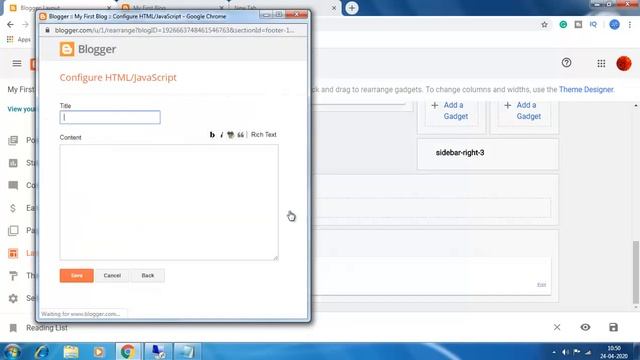Open the Blogger hamburger menu
This screenshot has width=640, height=360.
point(17,63)
